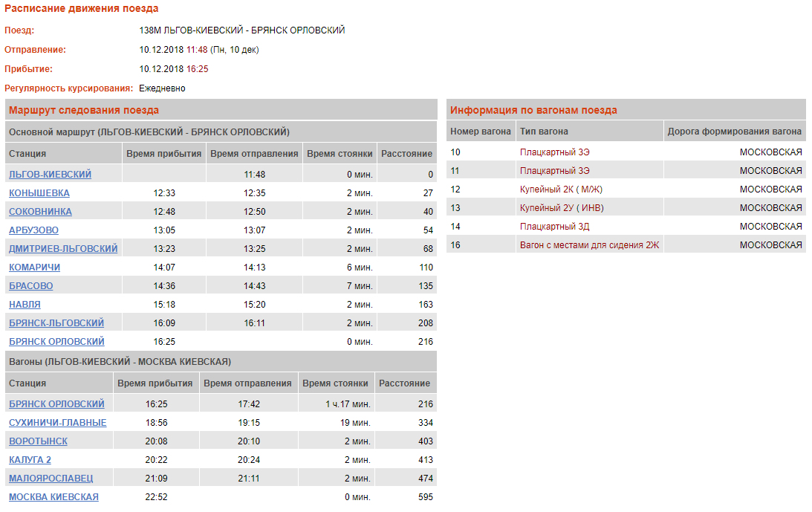Select the АРБУЗОВО station link
The height and width of the screenshot is (512, 812).
coord(33,230)
